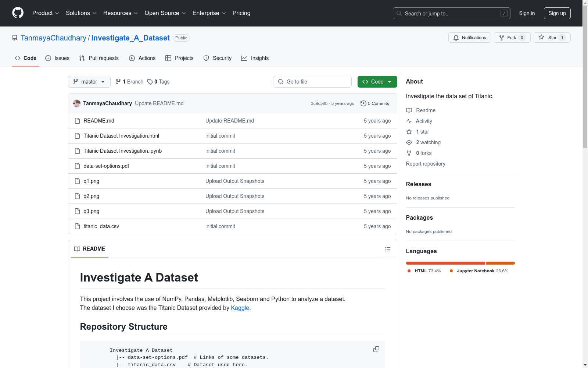Click the star icon in Star button

[541, 37]
